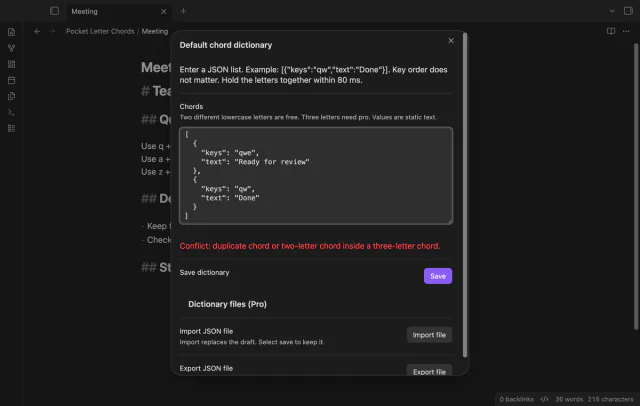Click the 215 characters status entry
This screenshot has height=406, width=640.
point(611,399)
